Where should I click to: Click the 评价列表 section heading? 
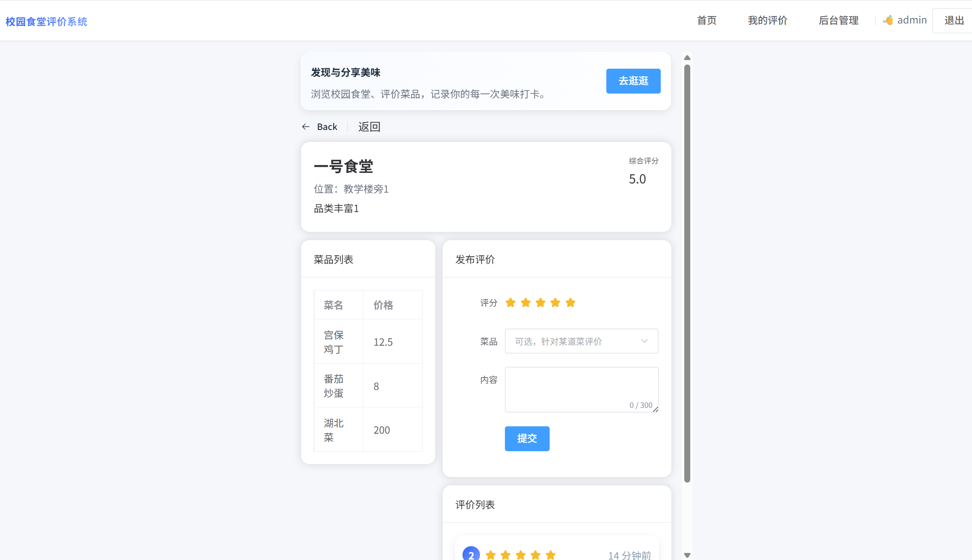475,505
